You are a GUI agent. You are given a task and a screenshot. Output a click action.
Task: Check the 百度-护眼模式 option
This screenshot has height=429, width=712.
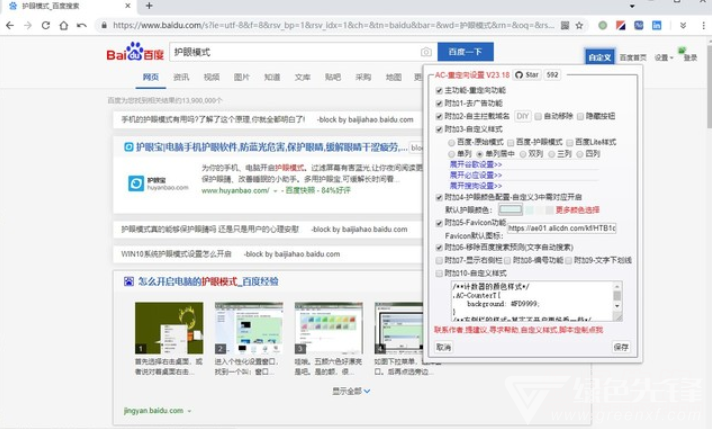click(510, 143)
